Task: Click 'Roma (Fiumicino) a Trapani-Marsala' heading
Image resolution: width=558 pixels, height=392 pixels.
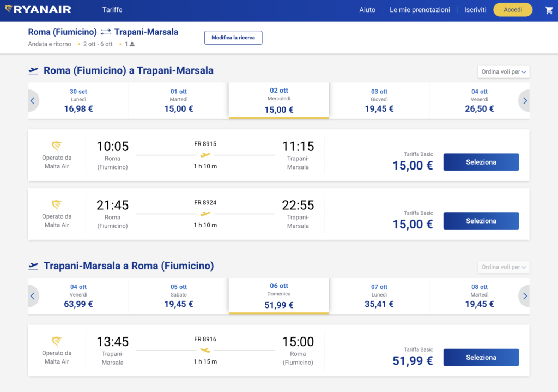Action: coord(129,70)
